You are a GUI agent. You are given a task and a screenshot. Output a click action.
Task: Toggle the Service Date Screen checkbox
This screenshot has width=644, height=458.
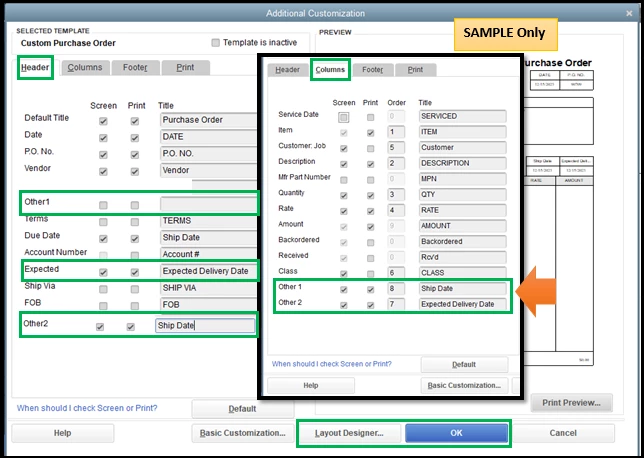click(343, 117)
